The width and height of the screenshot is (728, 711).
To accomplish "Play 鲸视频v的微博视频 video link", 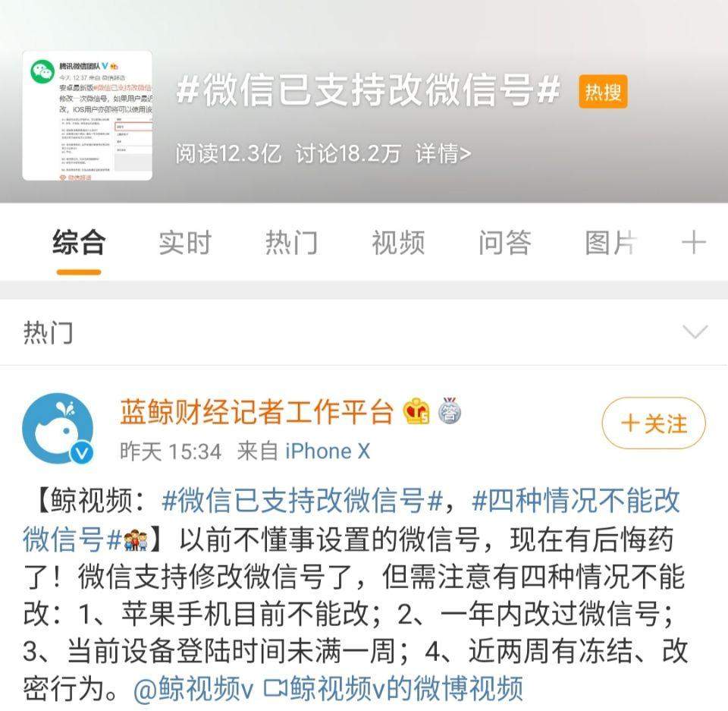I will (x=394, y=688).
